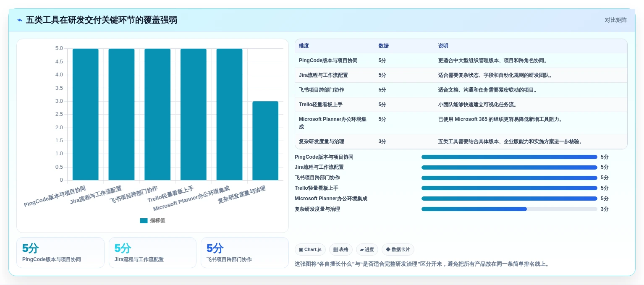Select the 进度 tag chip
Screen dimensions: 644x285
click(x=367, y=249)
